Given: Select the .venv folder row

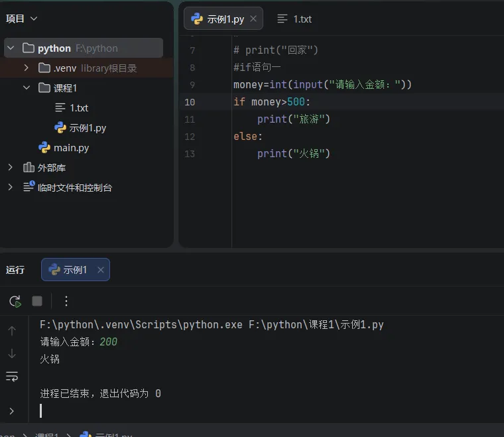Looking at the screenshot, I should point(87,68).
